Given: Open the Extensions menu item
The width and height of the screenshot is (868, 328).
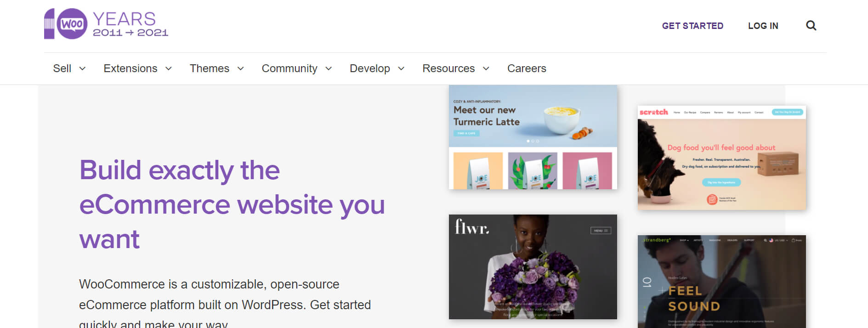Looking at the screenshot, I should pyautogui.click(x=130, y=68).
